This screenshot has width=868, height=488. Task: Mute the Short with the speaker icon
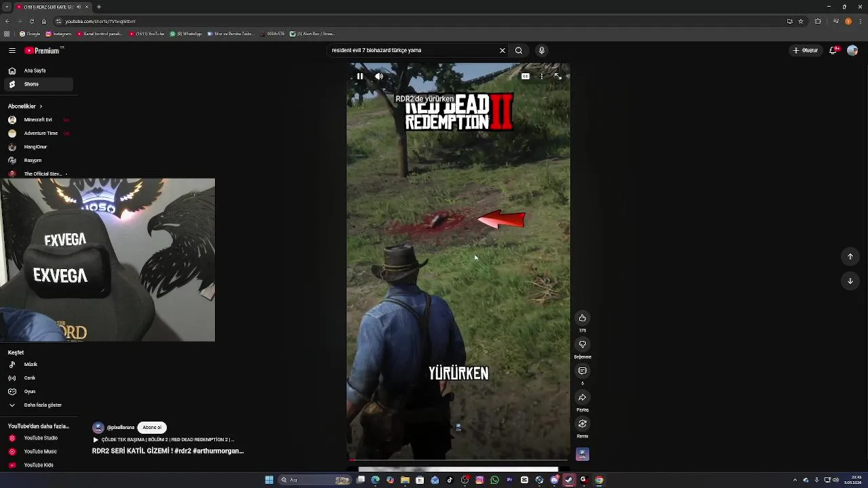point(379,77)
